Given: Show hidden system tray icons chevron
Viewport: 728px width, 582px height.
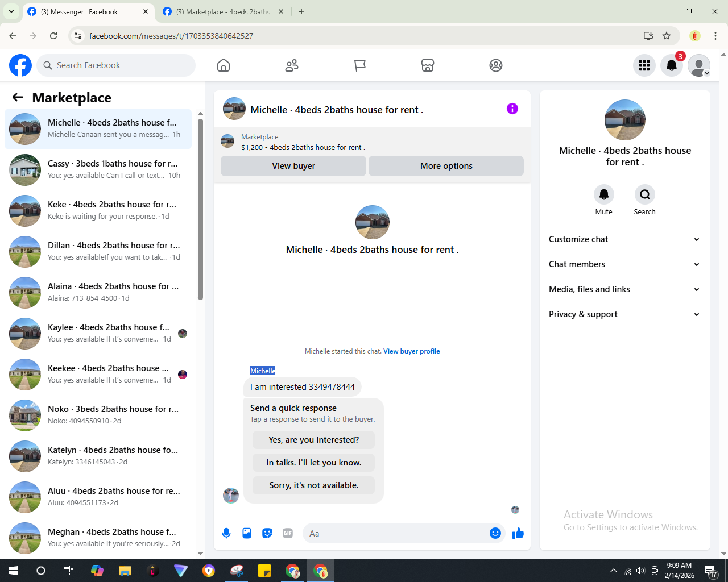Looking at the screenshot, I should pos(613,571).
